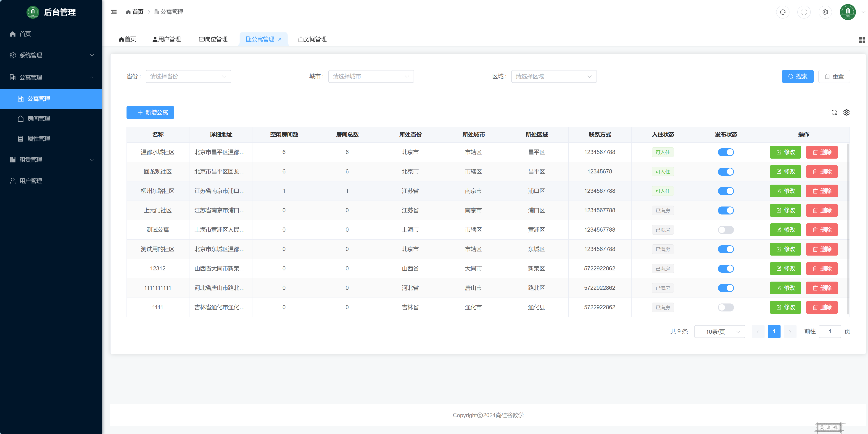Image resolution: width=868 pixels, height=434 pixels.
Task: Disable publish status for 温都水城社区
Action: tap(726, 152)
